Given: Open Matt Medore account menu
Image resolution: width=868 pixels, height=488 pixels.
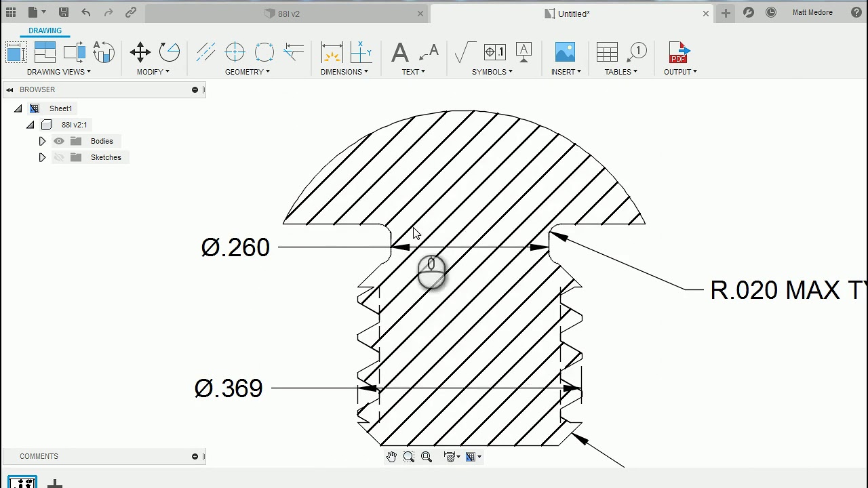Looking at the screenshot, I should 812,12.
